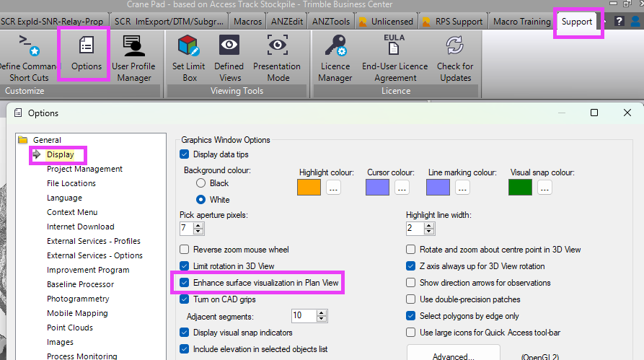The width and height of the screenshot is (644, 360).
Task: Open Define Command Short Cuts tool
Action: click(x=29, y=58)
